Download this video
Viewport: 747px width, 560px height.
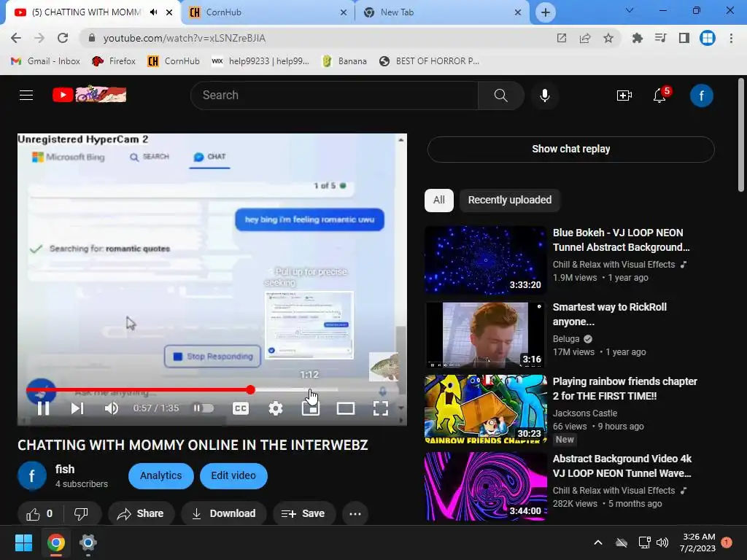pos(223,514)
